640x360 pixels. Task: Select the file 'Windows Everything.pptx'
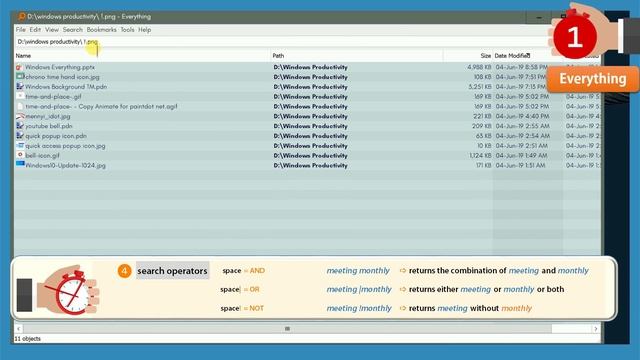[60, 67]
